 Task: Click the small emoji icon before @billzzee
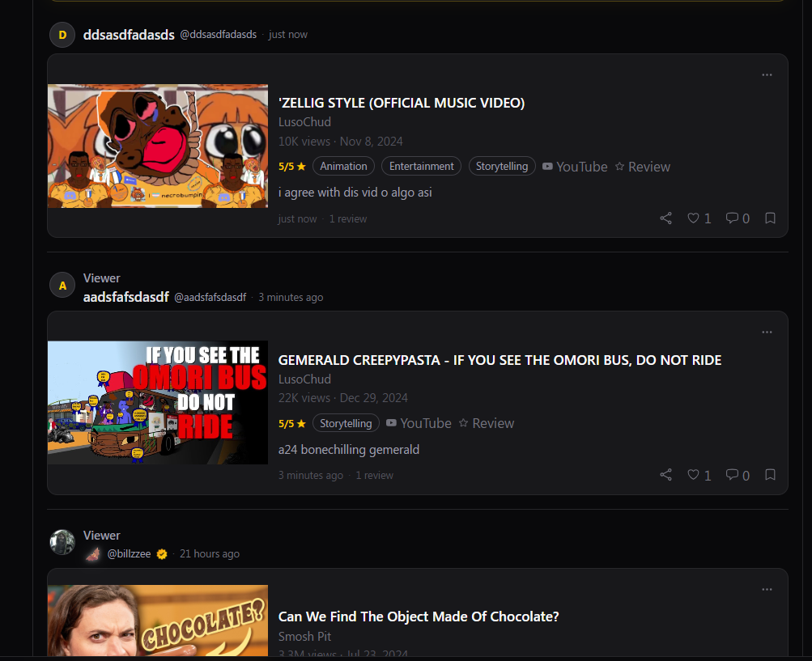(93, 554)
